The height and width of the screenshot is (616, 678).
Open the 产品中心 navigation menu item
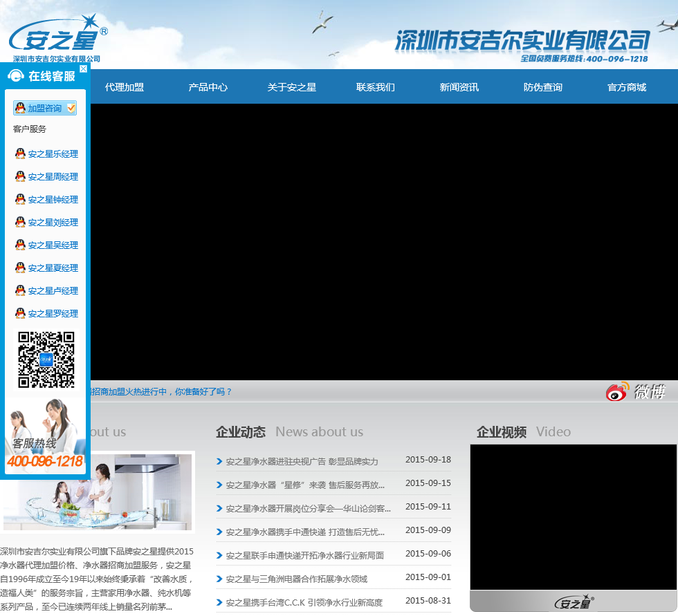pyautogui.click(x=208, y=87)
